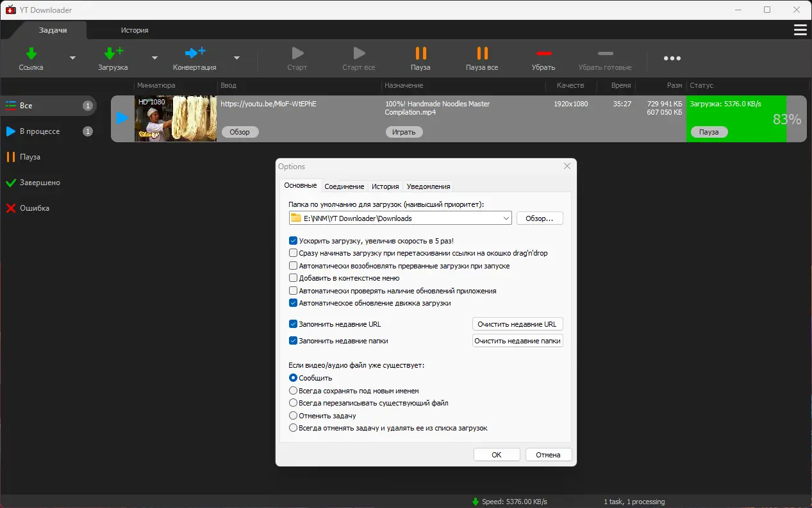Enable Автоматически проверять наличие обновлений checkbox
Viewport: 812px width, 508px height.
tap(293, 291)
